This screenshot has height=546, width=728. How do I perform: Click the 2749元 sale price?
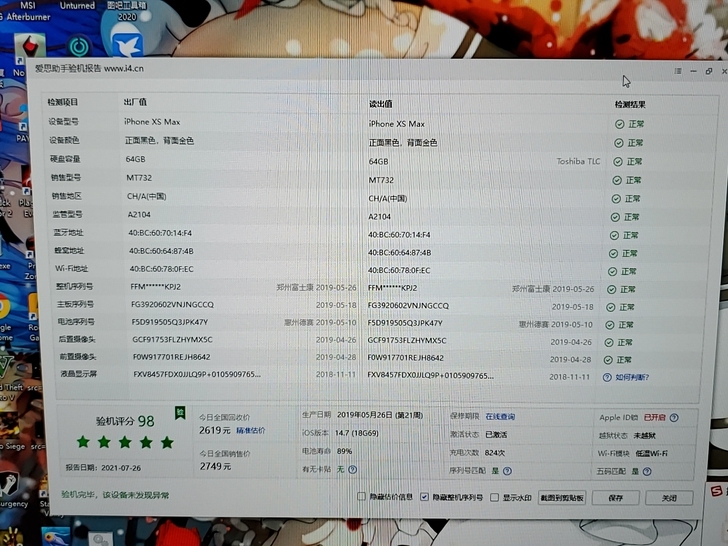[x=215, y=466]
